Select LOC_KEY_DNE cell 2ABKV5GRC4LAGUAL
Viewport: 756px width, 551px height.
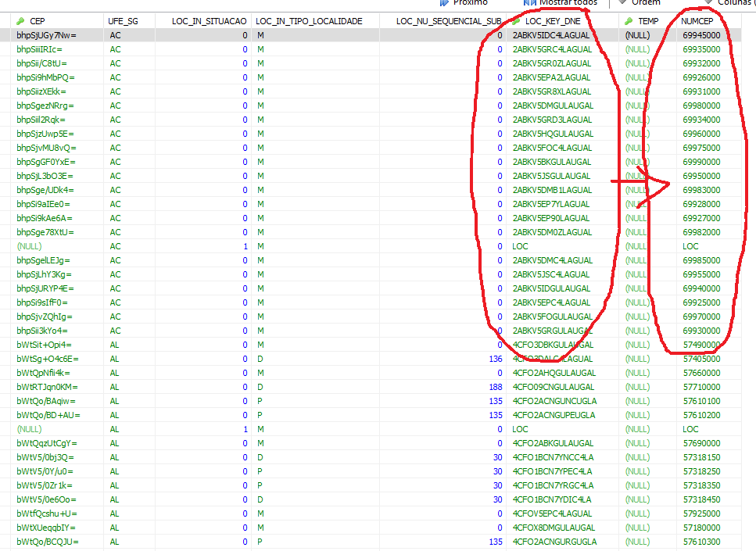551,49
